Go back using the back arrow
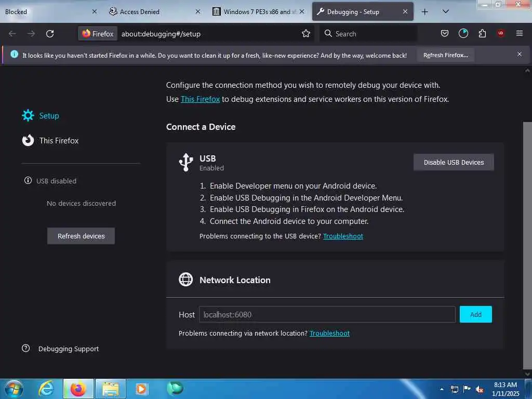The height and width of the screenshot is (399, 532). tap(12, 34)
